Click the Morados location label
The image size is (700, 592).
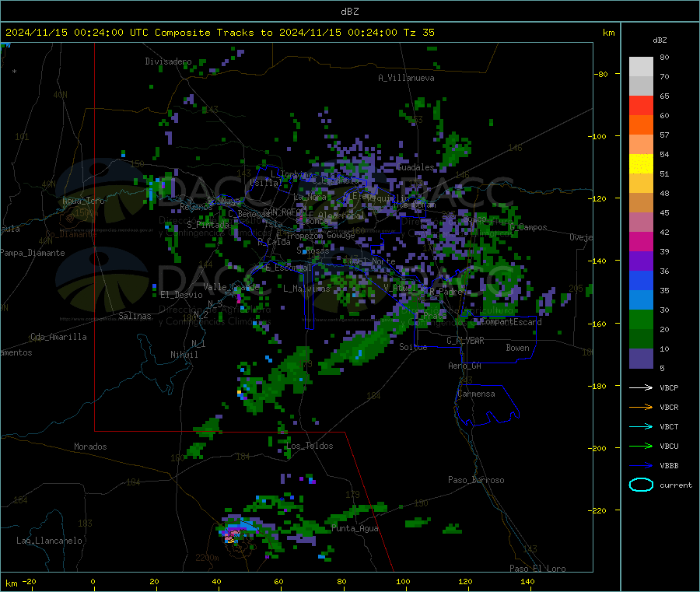coord(90,447)
